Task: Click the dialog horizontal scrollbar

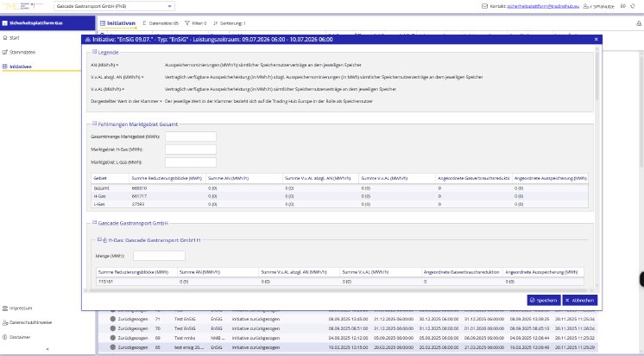Action: [x=340, y=290]
